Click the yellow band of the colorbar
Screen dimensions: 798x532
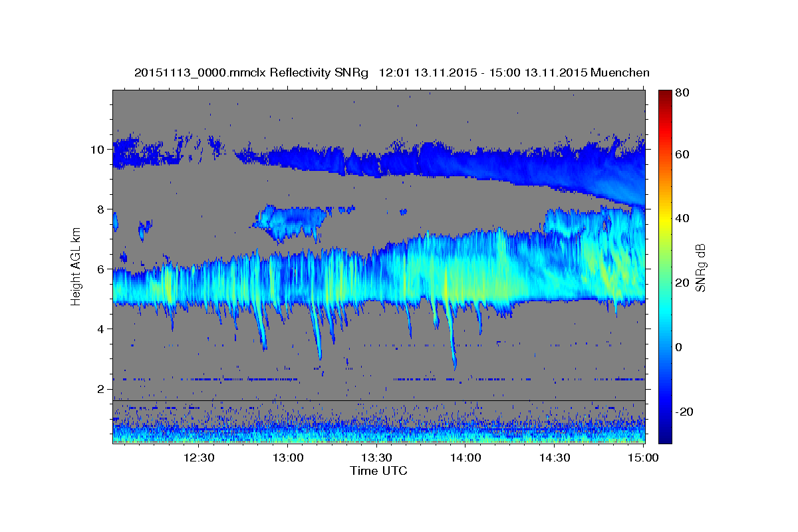(x=664, y=219)
